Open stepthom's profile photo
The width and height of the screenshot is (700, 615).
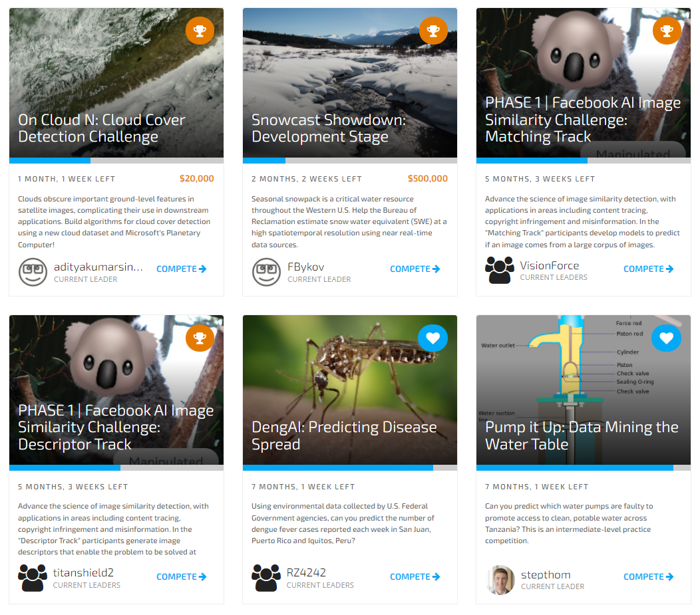[x=500, y=579]
